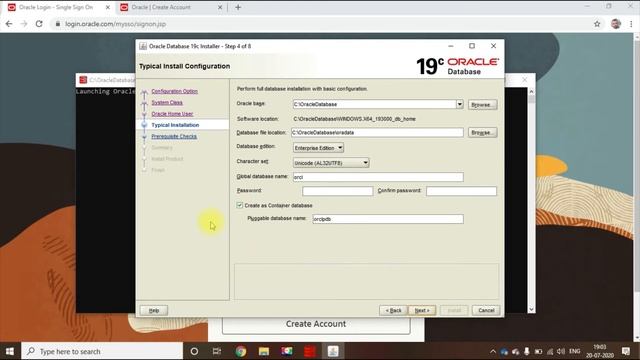Go to Prerequisite Checks step
Screen dimensions: 640x360
(x=174, y=136)
